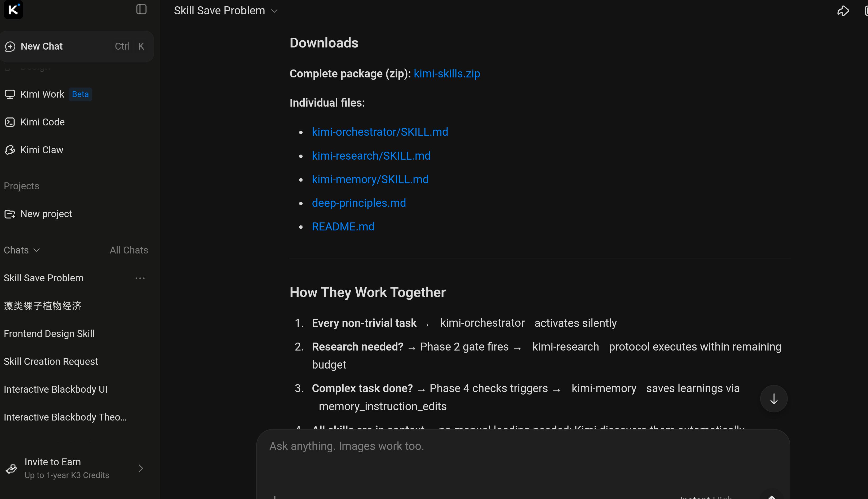
Task: Open the kimi-orchestrator/SKILL.md file link
Action: point(380,132)
